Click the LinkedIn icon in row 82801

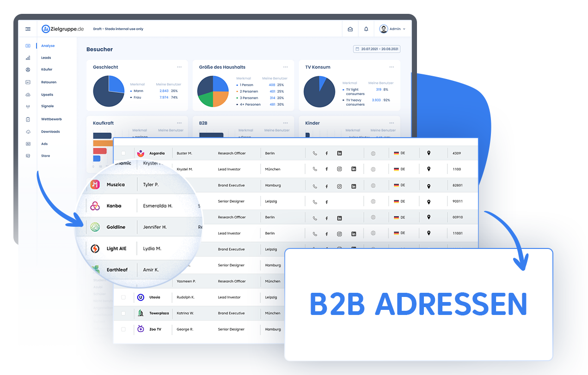[x=354, y=186]
